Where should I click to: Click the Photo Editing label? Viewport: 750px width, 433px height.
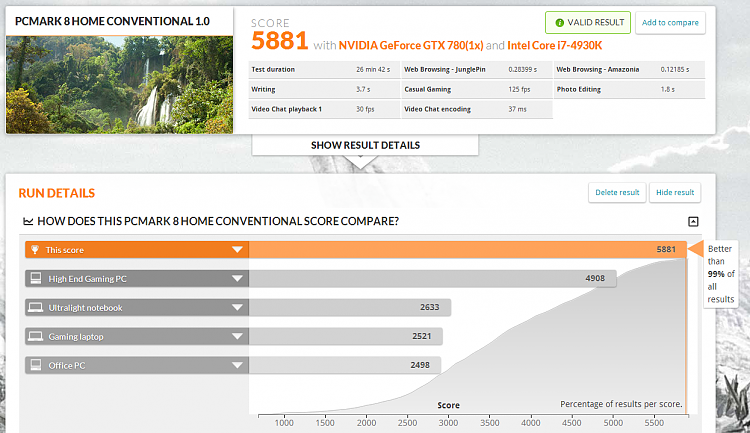[579, 89]
